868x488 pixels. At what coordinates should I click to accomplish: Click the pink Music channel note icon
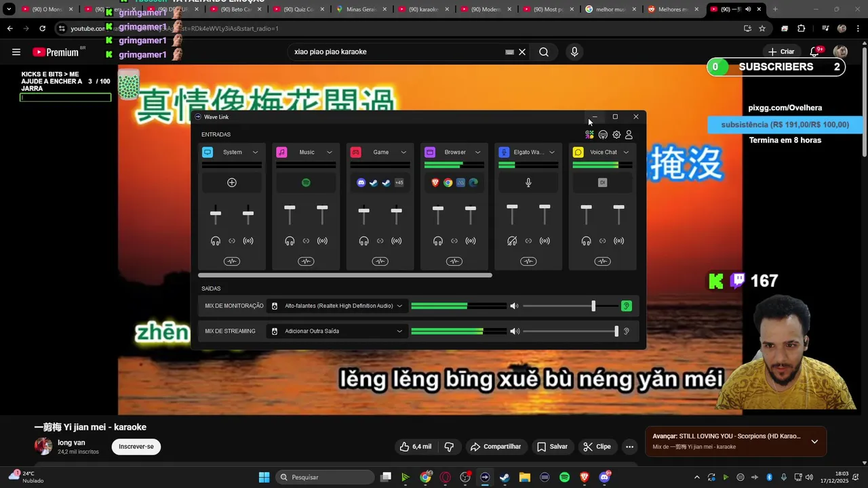pos(281,152)
